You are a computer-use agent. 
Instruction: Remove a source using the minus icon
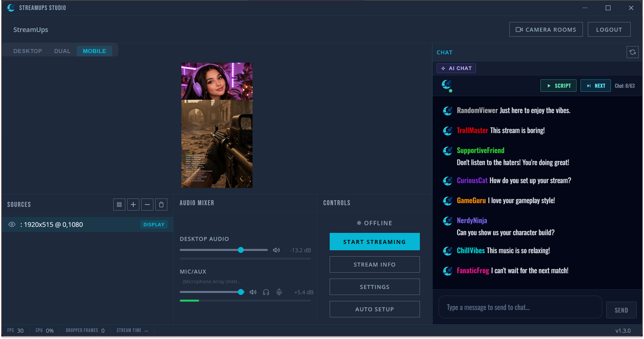(147, 205)
